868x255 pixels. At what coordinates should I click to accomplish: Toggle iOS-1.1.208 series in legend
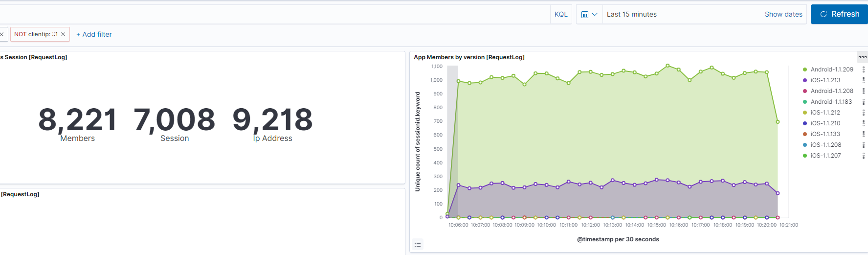point(825,145)
